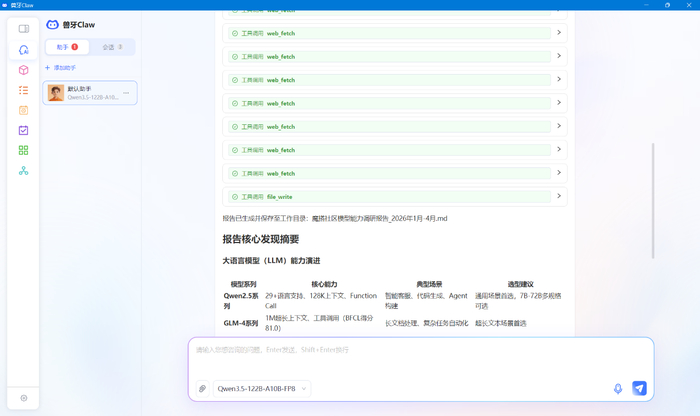
Task: Switch to the 助手 tab
Action: pos(67,47)
